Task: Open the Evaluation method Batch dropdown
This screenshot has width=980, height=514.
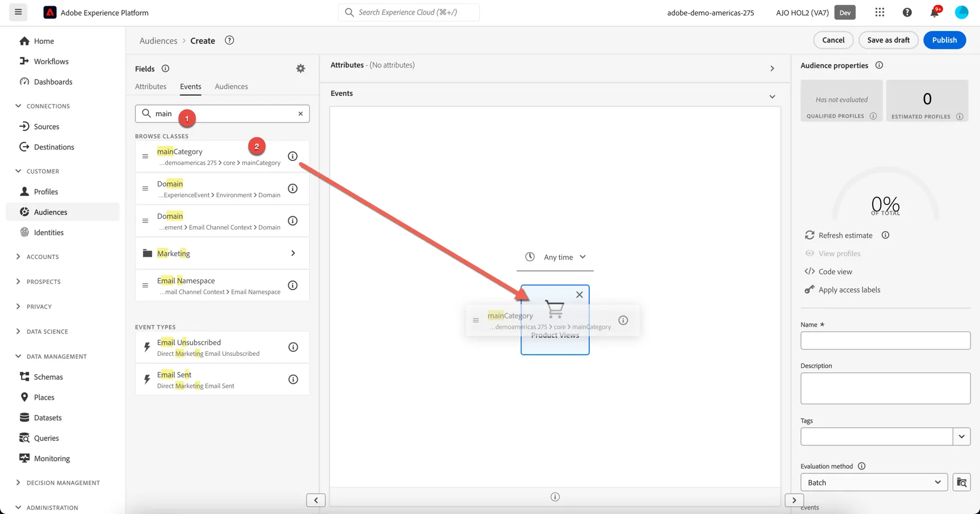Action: 874,482
